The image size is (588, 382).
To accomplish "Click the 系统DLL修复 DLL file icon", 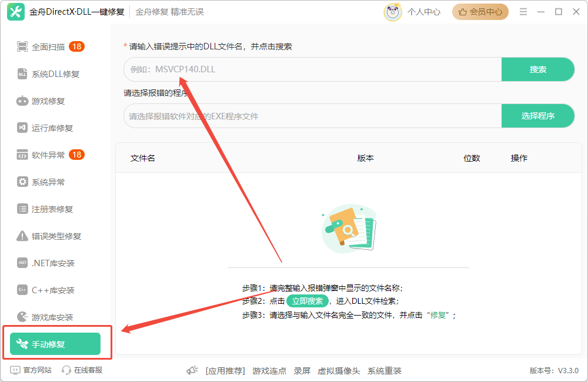I will [x=22, y=74].
